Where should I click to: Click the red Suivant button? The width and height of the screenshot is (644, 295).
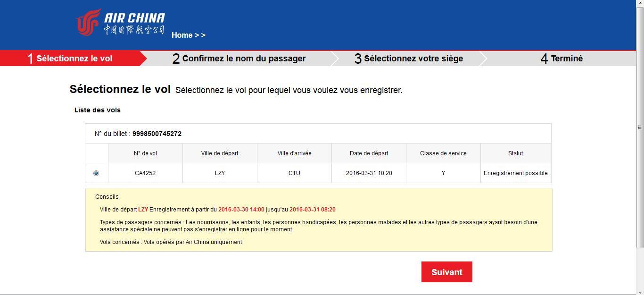pyautogui.click(x=447, y=272)
